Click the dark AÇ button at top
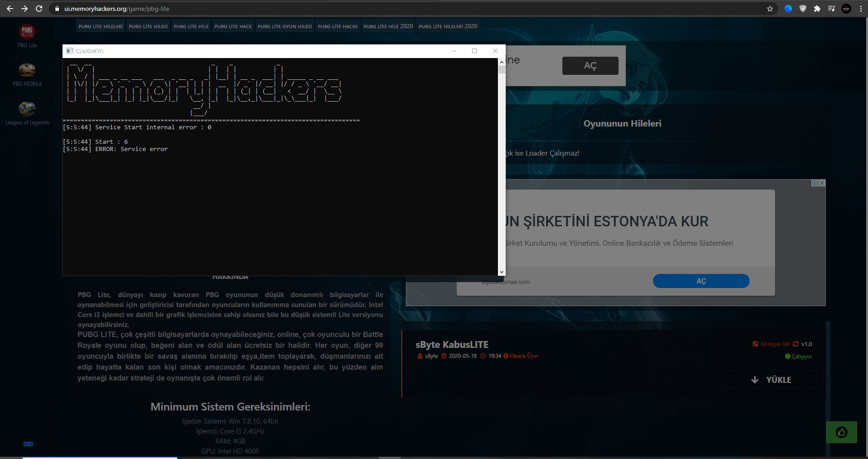 click(590, 66)
